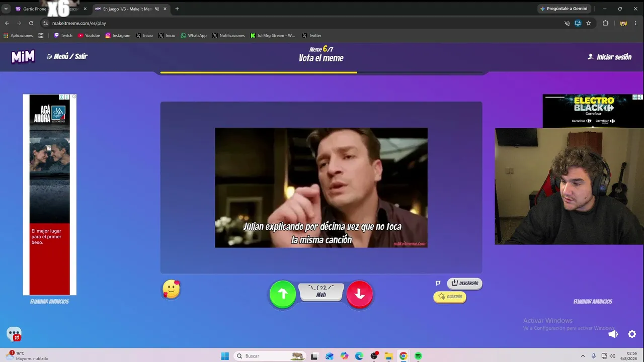This screenshot has width=644, height=362.
Task: Open the Windows Start menu
Action: pos(225,356)
